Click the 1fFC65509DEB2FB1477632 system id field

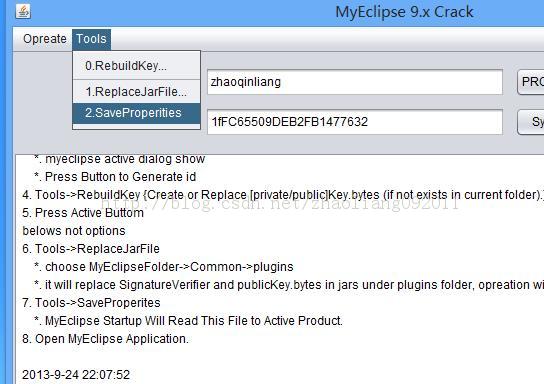(355, 122)
